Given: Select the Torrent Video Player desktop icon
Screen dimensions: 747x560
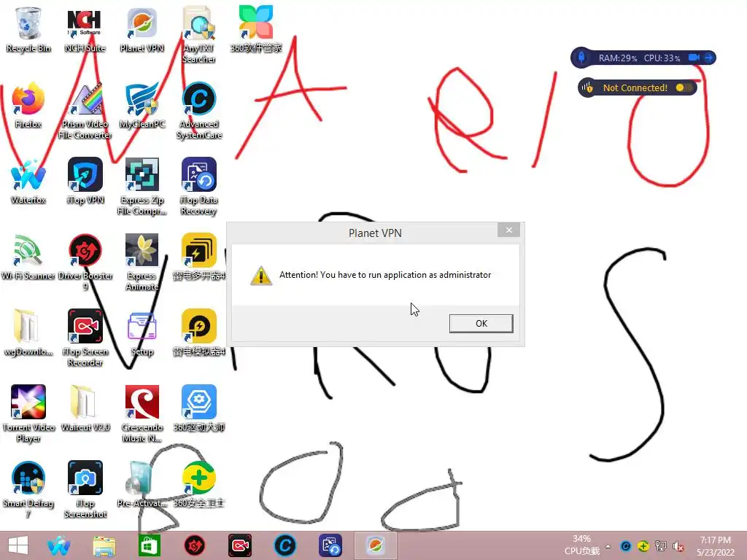Looking at the screenshot, I should pyautogui.click(x=28, y=414).
